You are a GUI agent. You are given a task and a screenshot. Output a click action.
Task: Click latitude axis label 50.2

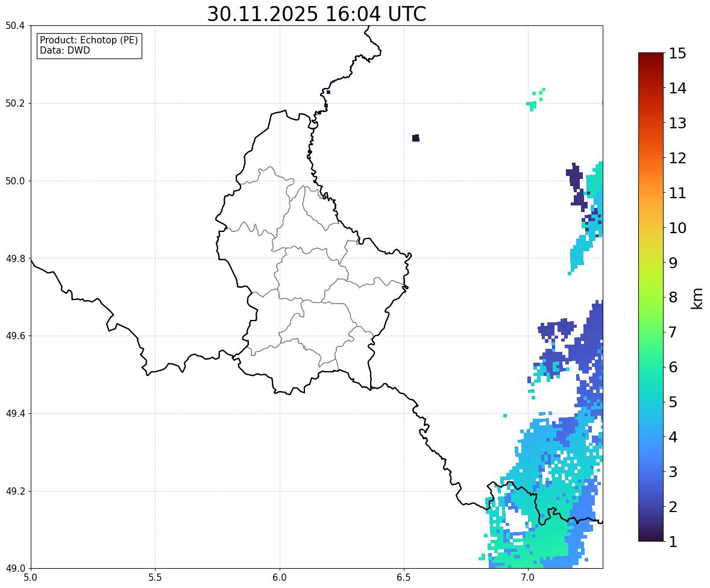point(15,103)
